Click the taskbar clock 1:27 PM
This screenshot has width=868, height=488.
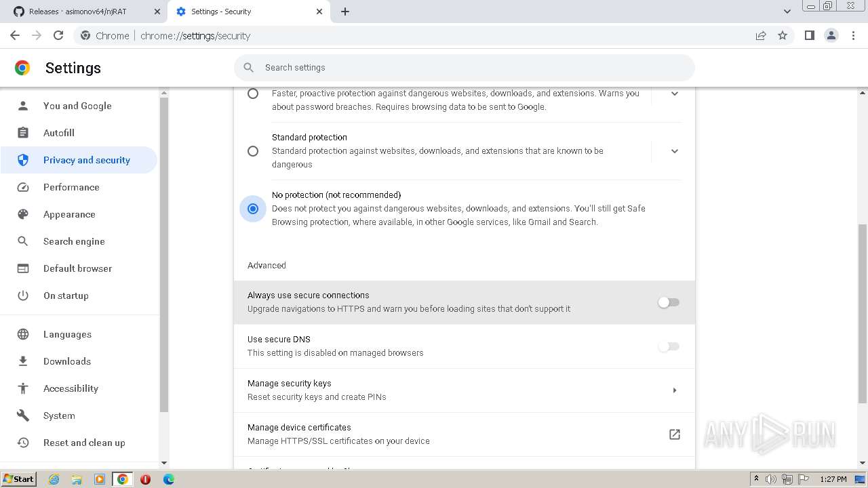click(x=833, y=479)
